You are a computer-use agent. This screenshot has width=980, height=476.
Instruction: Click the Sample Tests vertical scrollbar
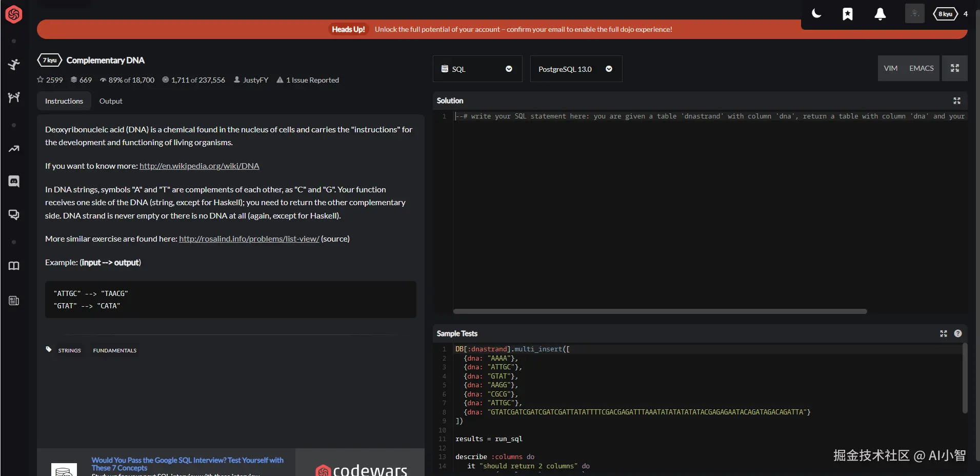(x=965, y=378)
